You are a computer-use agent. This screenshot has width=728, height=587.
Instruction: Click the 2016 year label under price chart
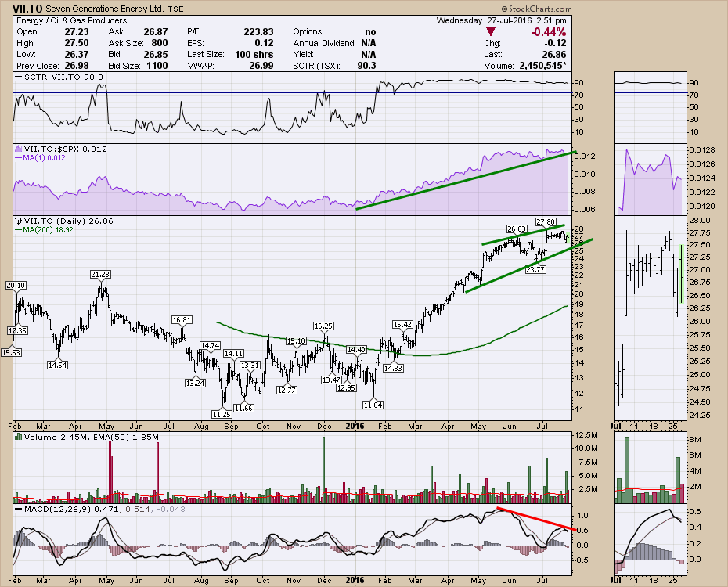click(x=355, y=426)
